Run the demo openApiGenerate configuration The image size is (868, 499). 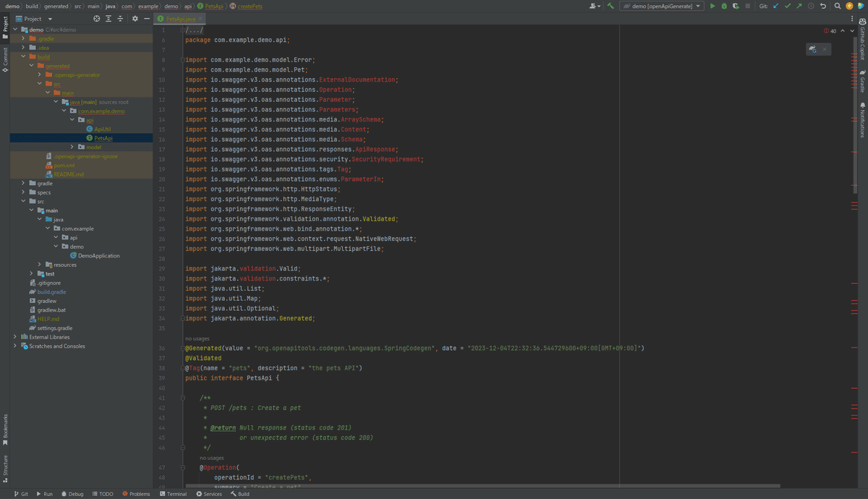click(x=712, y=6)
